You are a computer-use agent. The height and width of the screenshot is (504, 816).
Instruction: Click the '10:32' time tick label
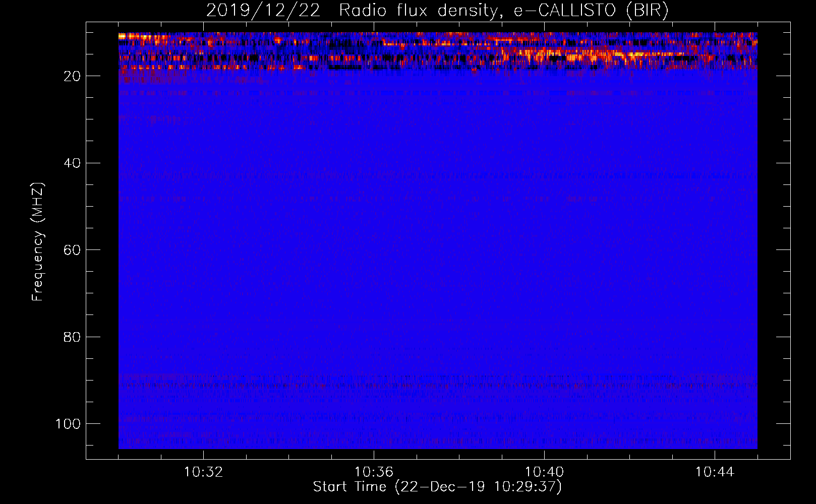(203, 472)
